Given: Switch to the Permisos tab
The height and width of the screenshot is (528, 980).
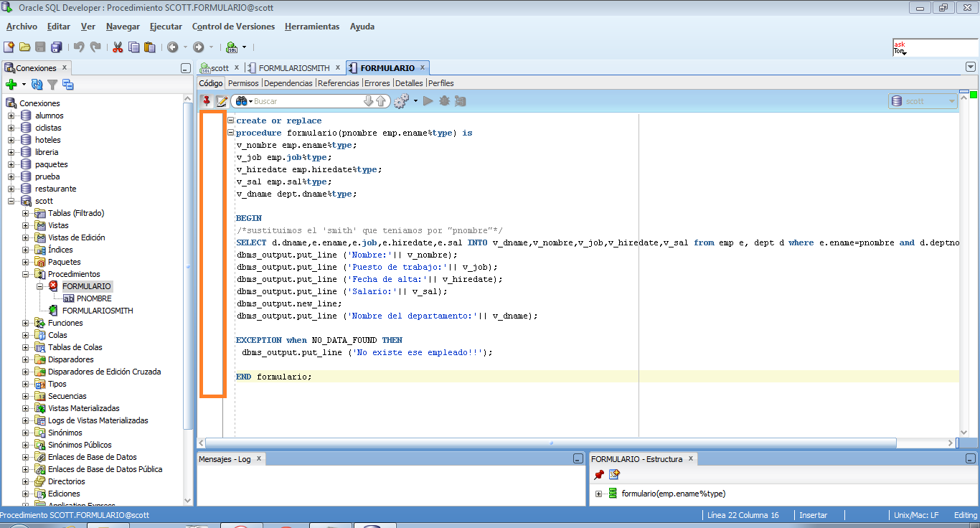Looking at the screenshot, I should pyautogui.click(x=242, y=82).
